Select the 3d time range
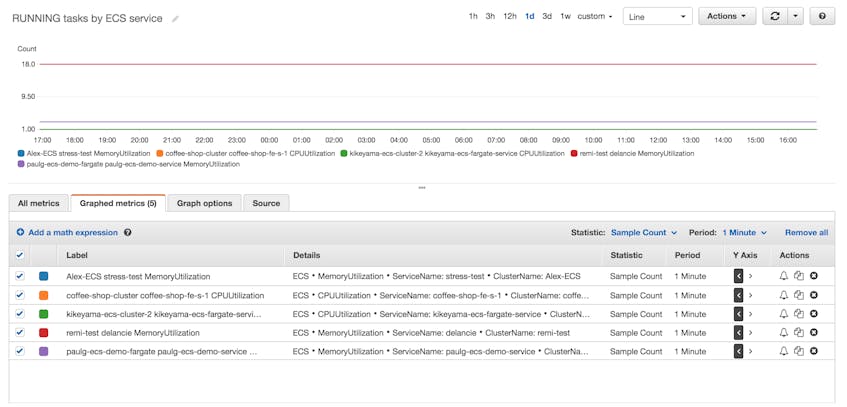847x407 pixels. [547, 16]
